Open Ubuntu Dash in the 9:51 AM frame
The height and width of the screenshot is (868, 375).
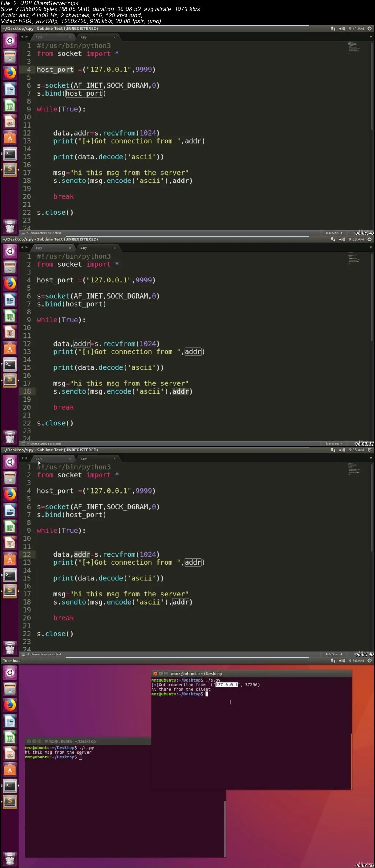[x=10, y=41]
